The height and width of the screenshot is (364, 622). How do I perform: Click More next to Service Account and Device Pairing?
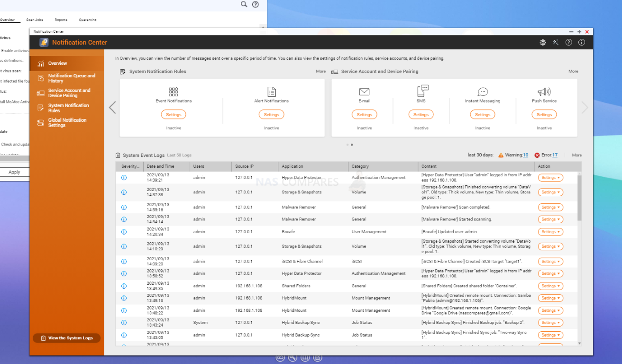click(573, 72)
